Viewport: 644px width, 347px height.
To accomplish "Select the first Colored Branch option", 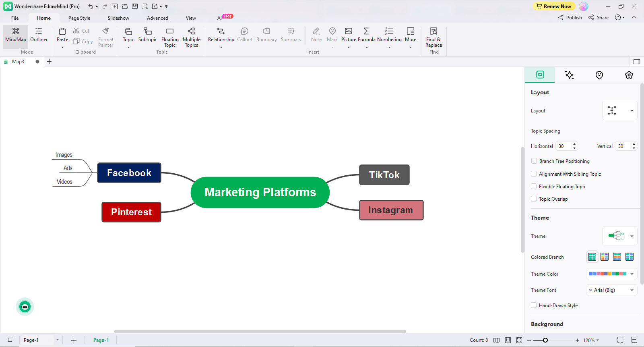I will [592, 257].
